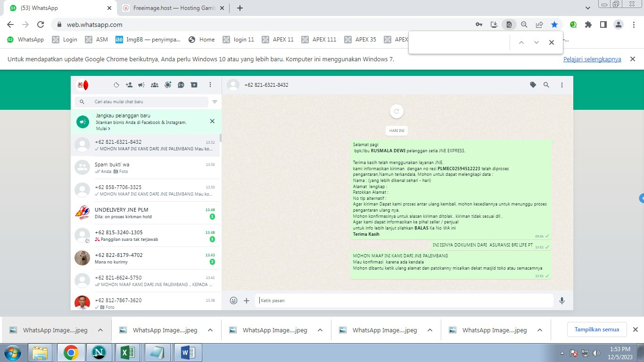Screen dimensions: 644x362
Task: Click the add contact icon in WhatsApp header
Action: click(x=129, y=85)
